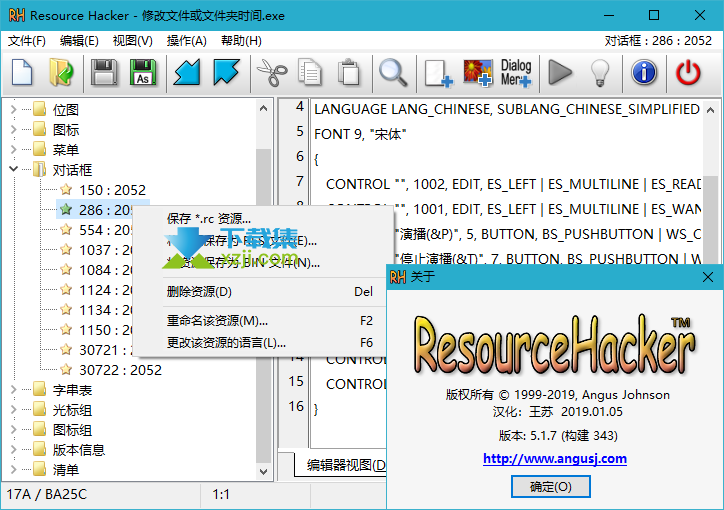The width and height of the screenshot is (724, 510).
Task: Maximize the Resource Hacker window
Action: click(x=654, y=15)
